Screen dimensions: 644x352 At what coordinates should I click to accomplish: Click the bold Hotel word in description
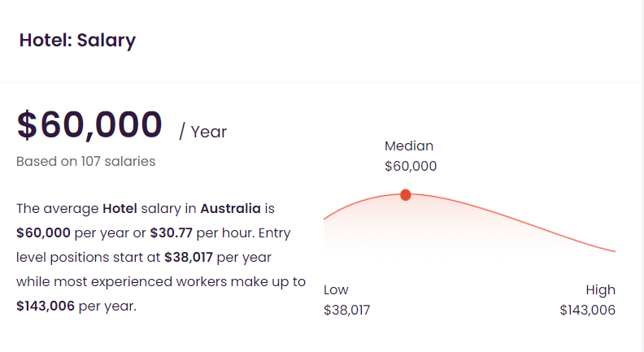click(120, 209)
